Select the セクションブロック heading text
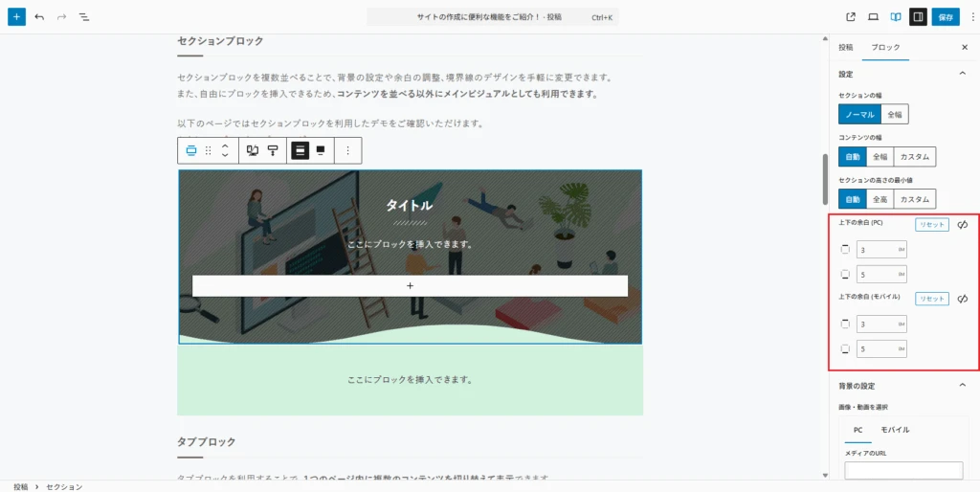This screenshot has height=492, width=980. click(220, 40)
